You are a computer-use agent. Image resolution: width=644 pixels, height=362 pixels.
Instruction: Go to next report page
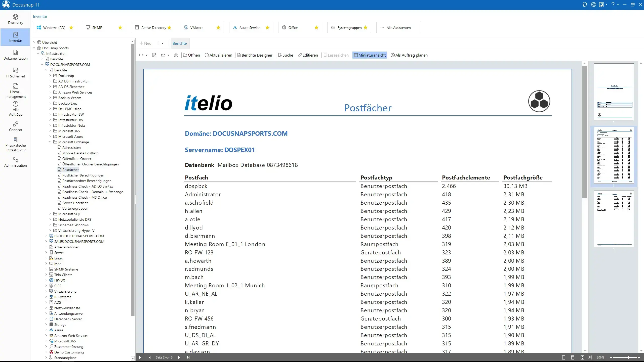coord(179,357)
